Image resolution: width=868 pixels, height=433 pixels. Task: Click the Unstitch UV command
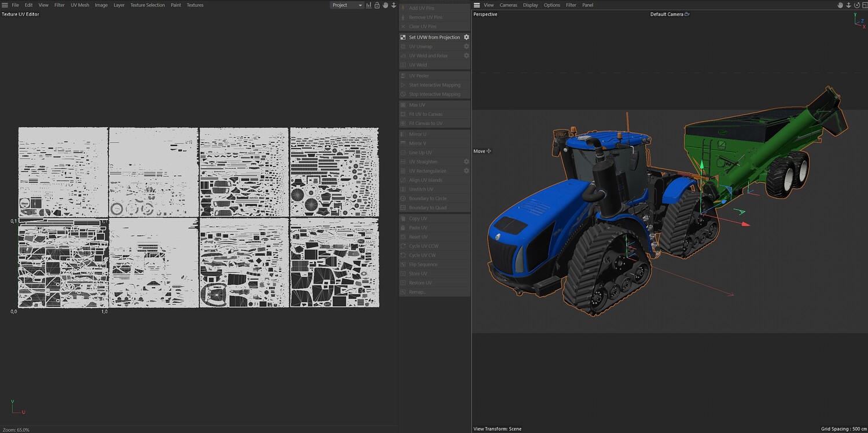pos(421,189)
